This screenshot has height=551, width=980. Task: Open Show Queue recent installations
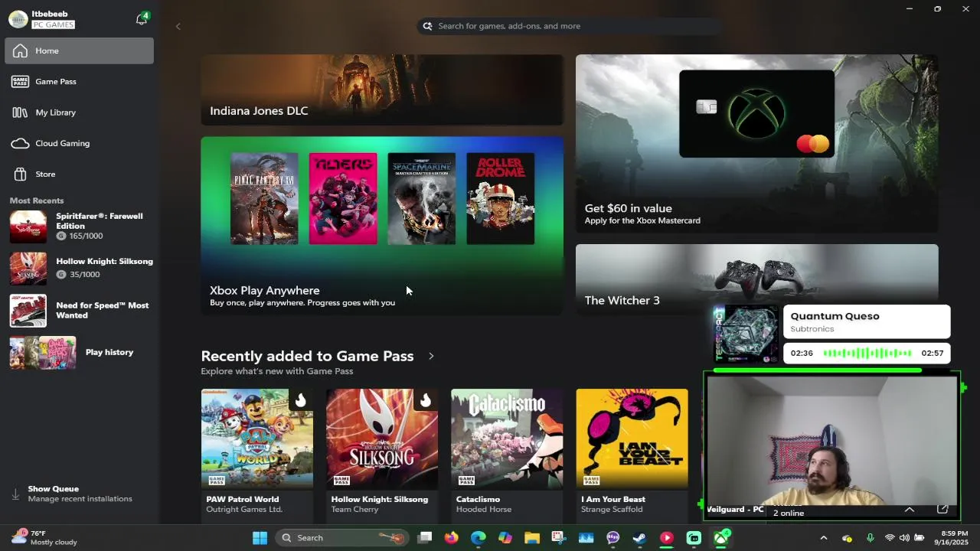click(x=80, y=494)
